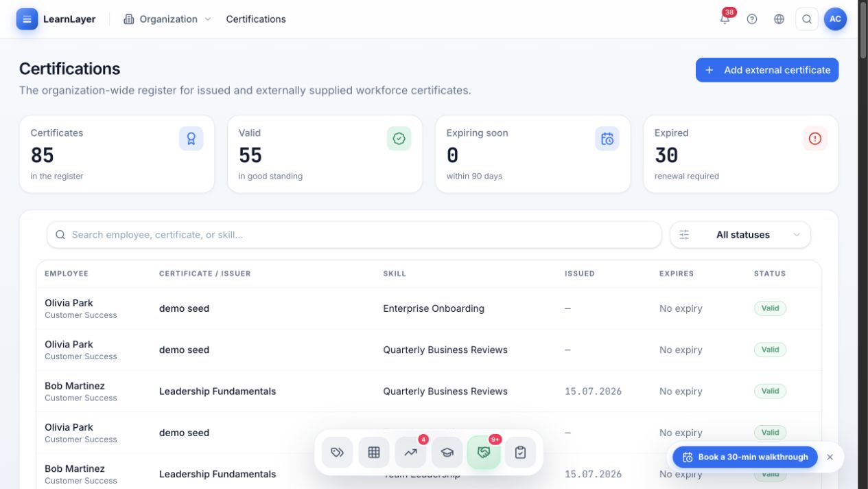This screenshot has width=868, height=489.
Task: Dismiss the walkthrough banner with X
Action: 830,457
